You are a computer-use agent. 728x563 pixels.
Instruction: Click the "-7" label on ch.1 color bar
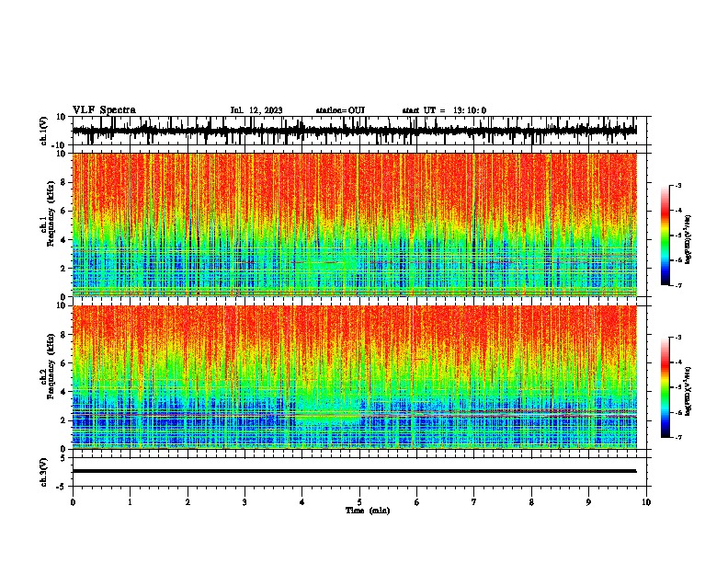(677, 285)
